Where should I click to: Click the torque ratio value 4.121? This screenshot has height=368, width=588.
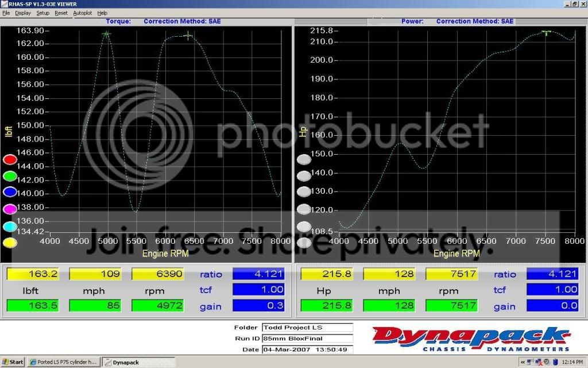(258, 274)
